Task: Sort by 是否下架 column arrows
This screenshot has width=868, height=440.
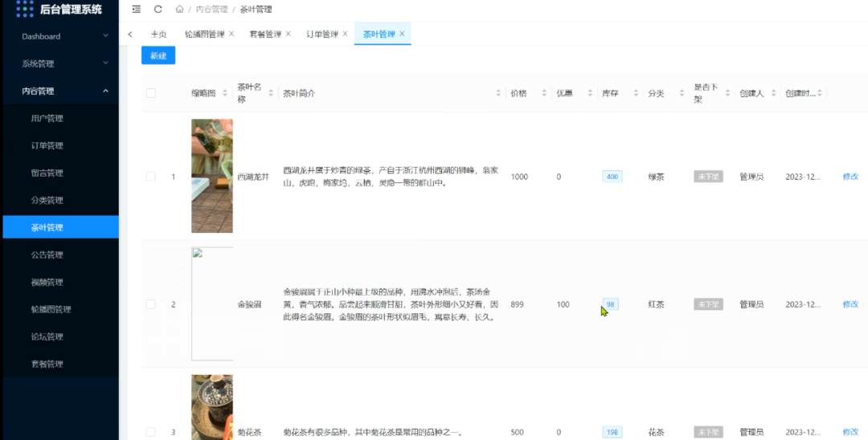Action: tap(727, 93)
